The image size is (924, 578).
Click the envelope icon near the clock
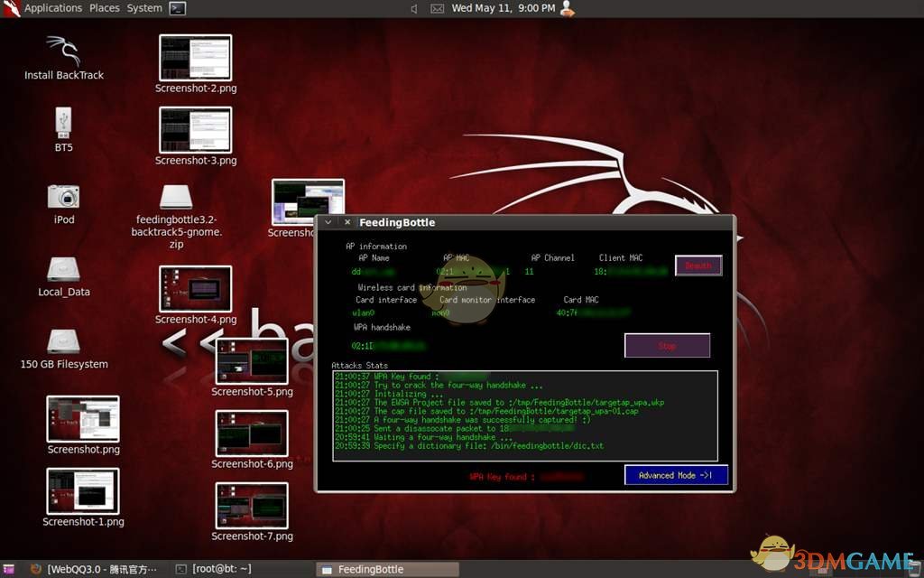coord(437,8)
